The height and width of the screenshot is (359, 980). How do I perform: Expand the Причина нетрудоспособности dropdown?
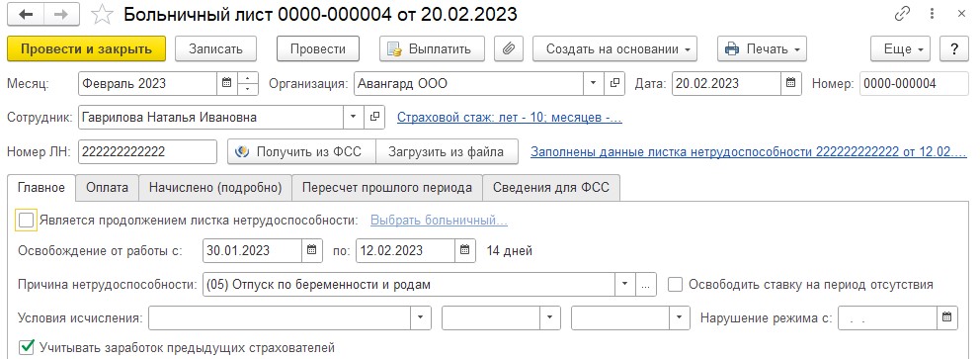click(x=625, y=285)
